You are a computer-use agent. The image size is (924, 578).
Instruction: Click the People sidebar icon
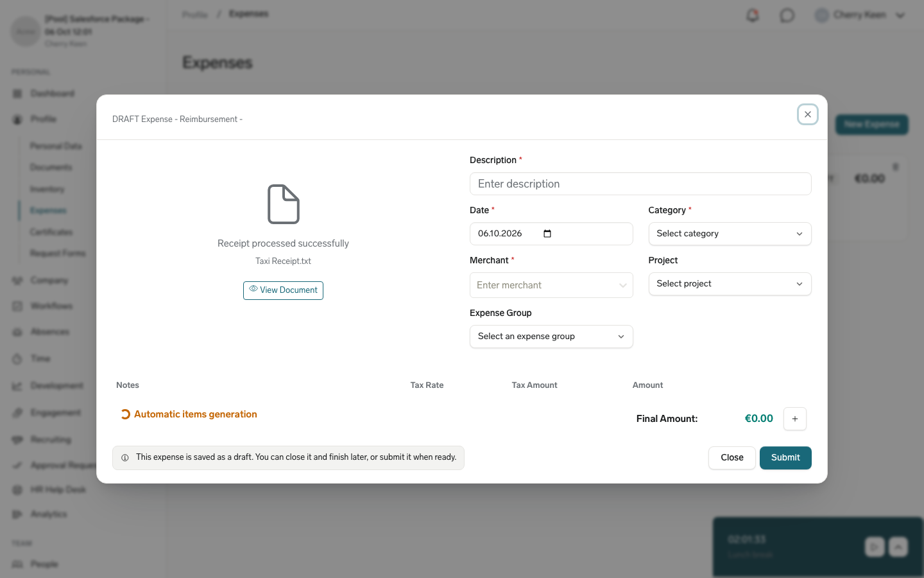pyautogui.click(x=17, y=565)
